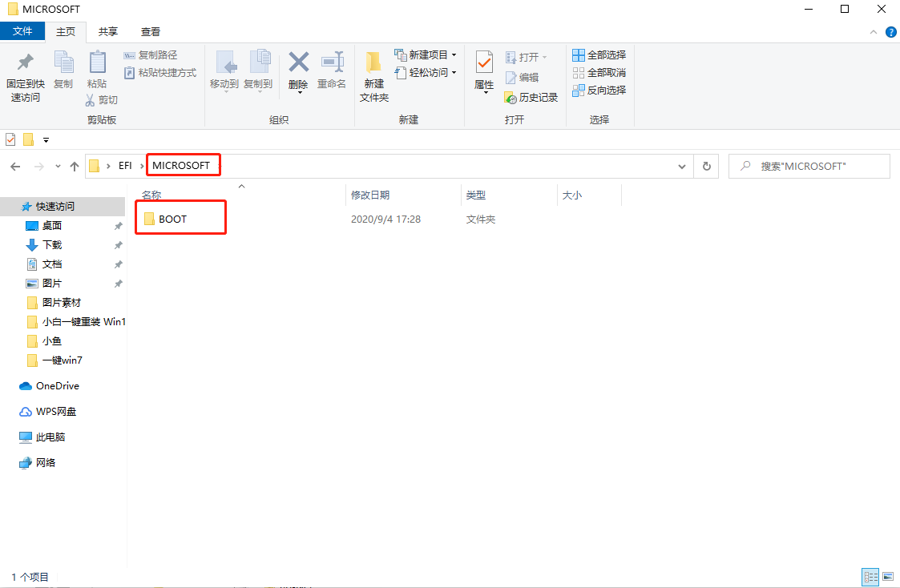900x588 pixels.
Task: Click MICROSOFT in the address breadcrumb
Action: tap(181, 166)
